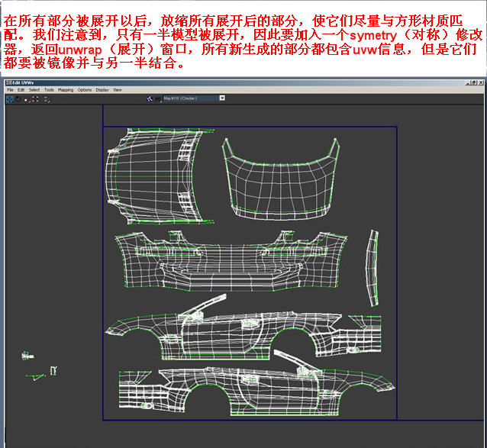Select the Move tool in toolbar

click(9, 98)
